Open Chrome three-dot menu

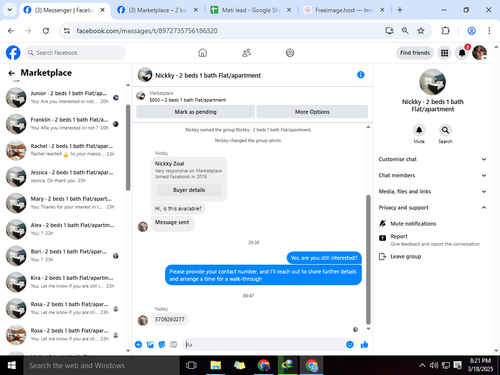click(489, 31)
